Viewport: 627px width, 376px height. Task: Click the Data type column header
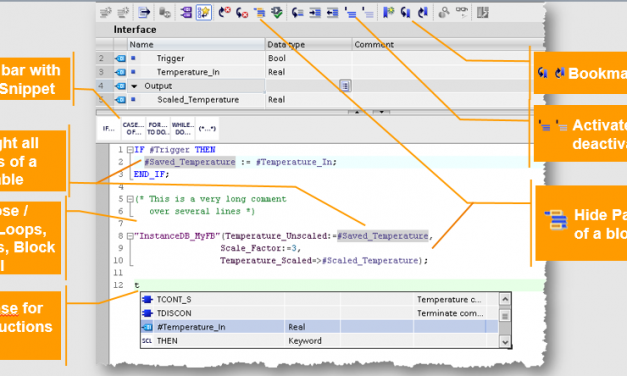click(309, 44)
